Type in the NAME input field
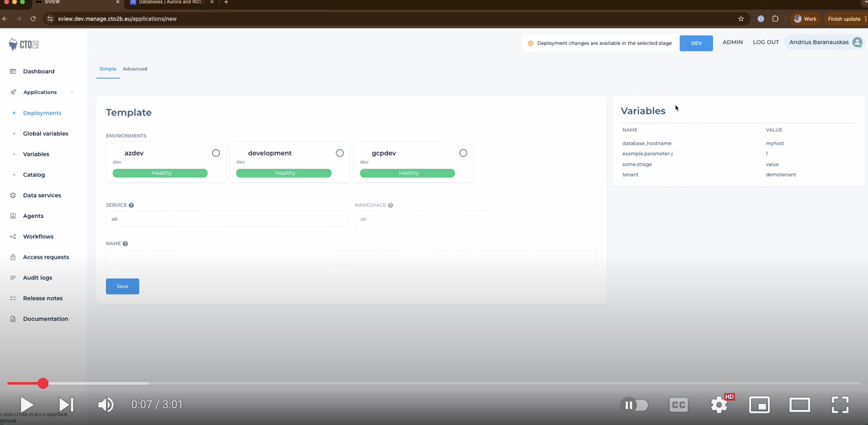 click(351, 258)
